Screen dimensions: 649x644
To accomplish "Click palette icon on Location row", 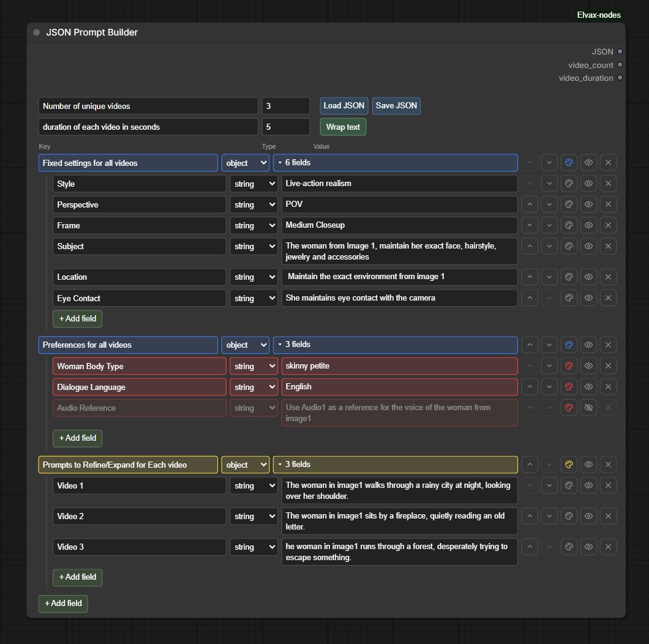I will (569, 277).
